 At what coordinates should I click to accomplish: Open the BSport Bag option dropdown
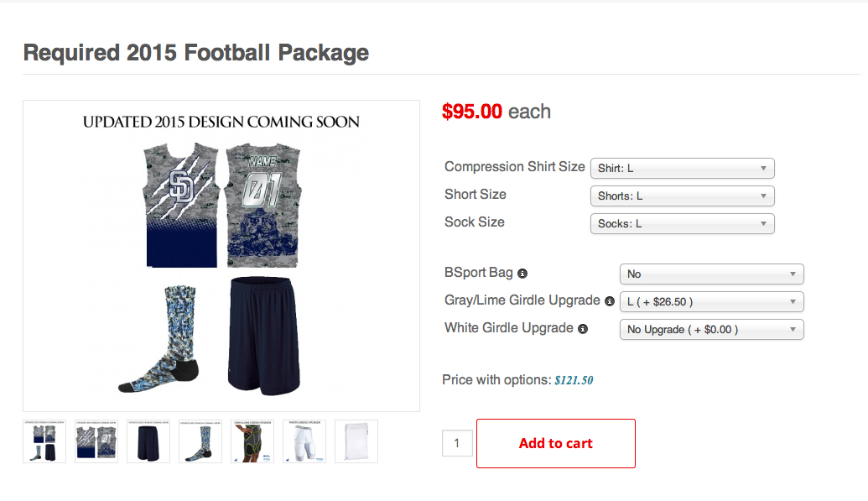711,274
